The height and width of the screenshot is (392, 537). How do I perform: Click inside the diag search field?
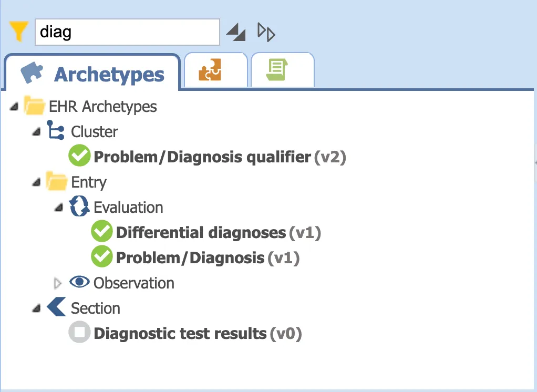coord(126,32)
